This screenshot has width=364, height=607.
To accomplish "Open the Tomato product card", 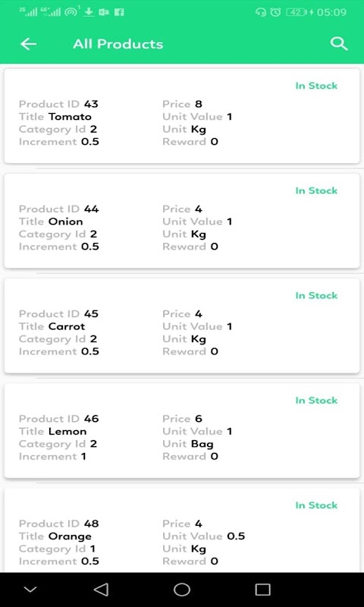I will (x=182, y=116).
